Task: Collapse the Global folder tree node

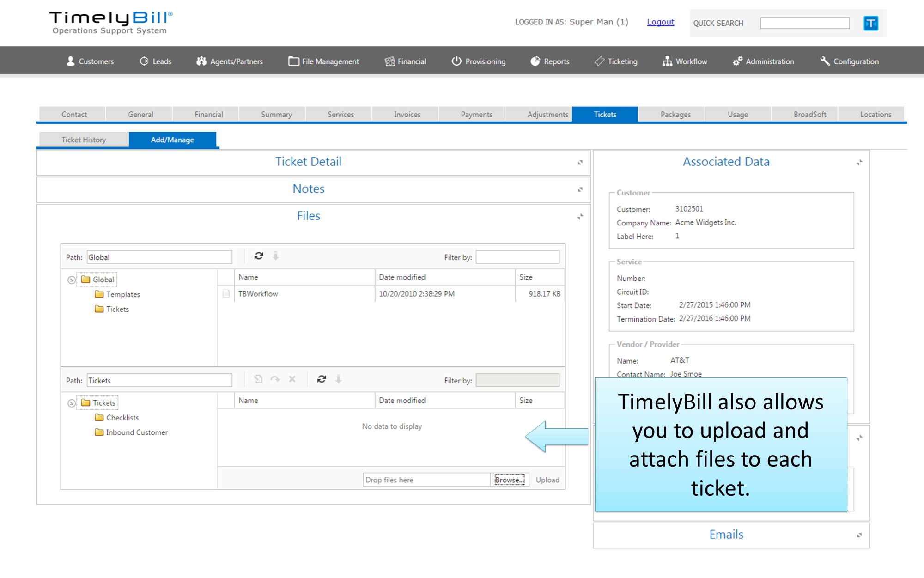Action: [71, 280]
